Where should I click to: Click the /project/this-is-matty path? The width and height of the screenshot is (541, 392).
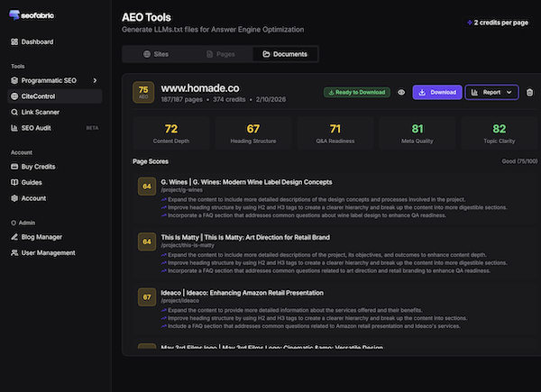point(188,245)
